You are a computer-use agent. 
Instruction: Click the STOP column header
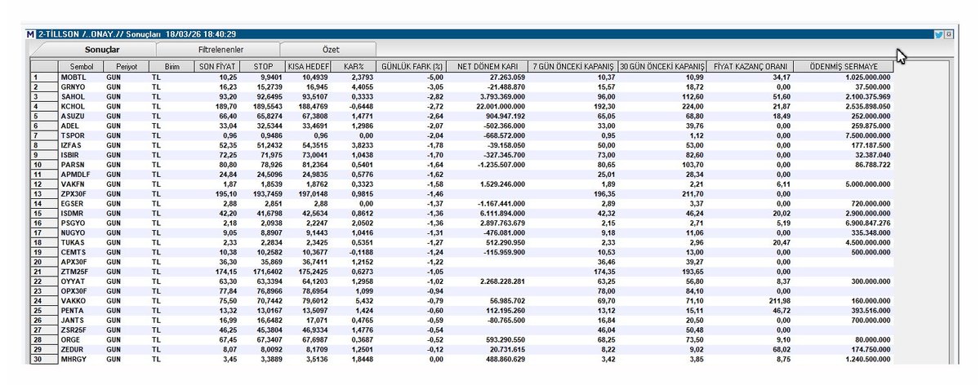[261, 66]
